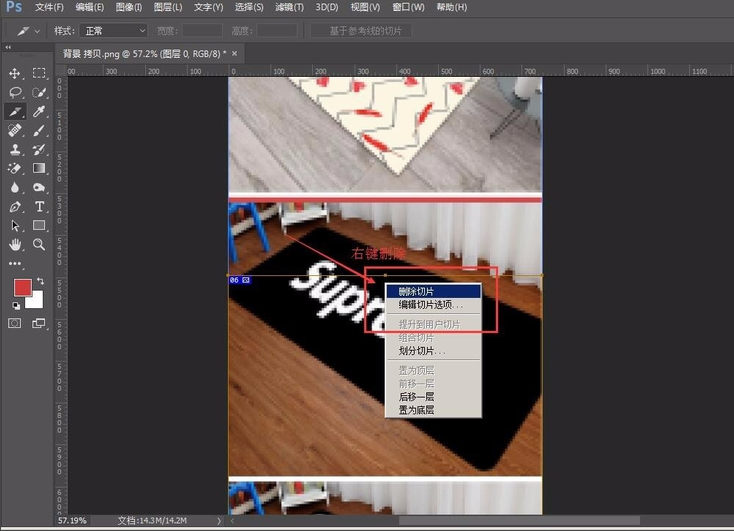
Task: Open the 选择(S) menu
Action: coord(249,7)
